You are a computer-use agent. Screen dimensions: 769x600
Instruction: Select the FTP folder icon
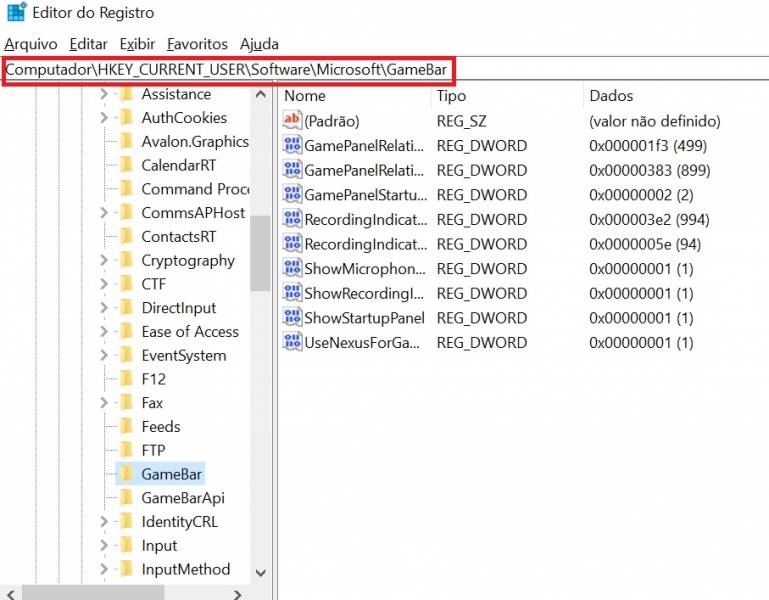pyautogui.click(x=127, y=450)
